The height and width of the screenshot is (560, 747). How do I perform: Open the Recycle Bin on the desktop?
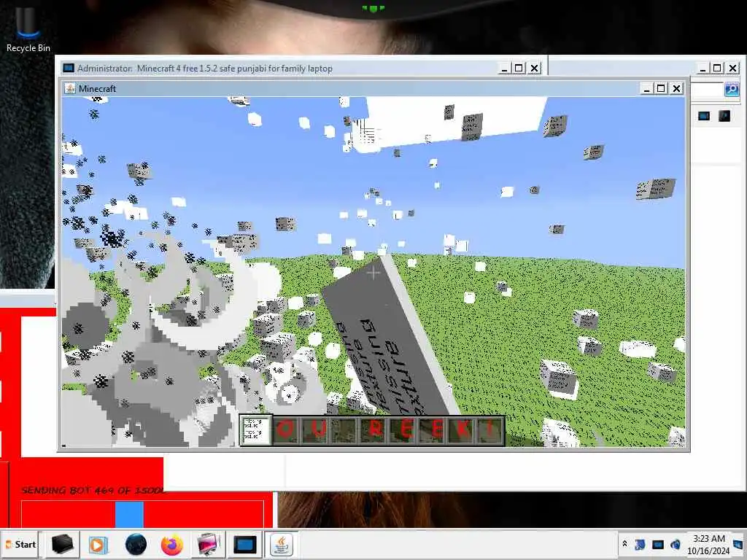click(28, 28)
